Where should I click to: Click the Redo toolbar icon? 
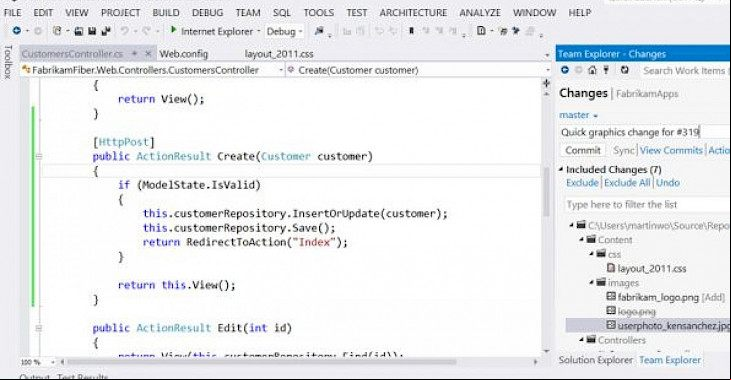click(146, 31)
